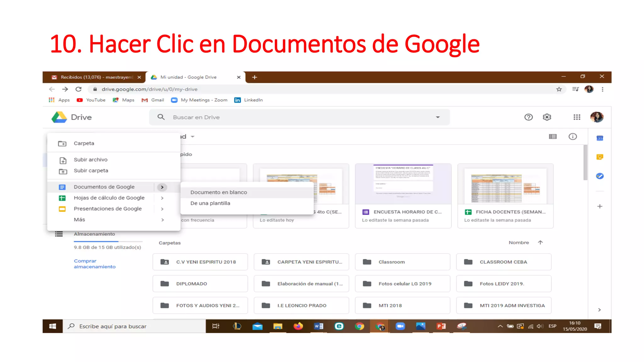This screenshot has width=644, height=362.
Task: Open the Apps bookmark shortcut
Action: [x=59, y=100]
